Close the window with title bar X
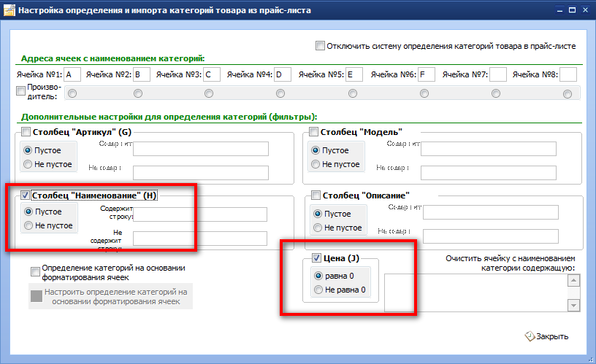Viewport: 596px width, 364px height. 585,10
